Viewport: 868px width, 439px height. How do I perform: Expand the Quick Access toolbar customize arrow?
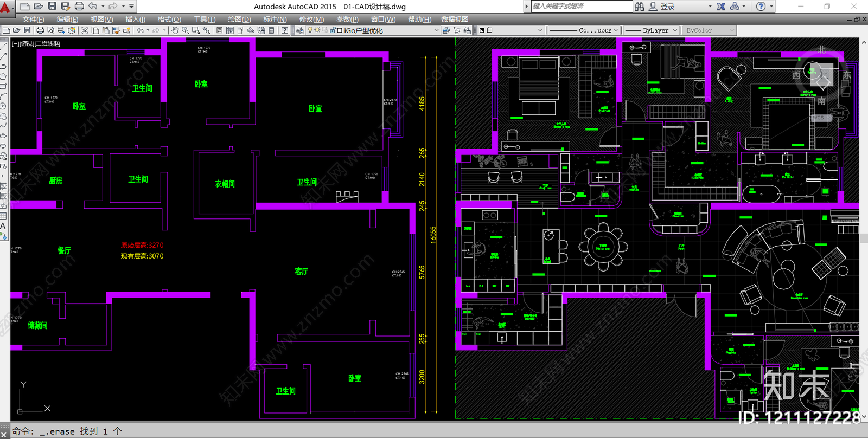click(131, 6)
